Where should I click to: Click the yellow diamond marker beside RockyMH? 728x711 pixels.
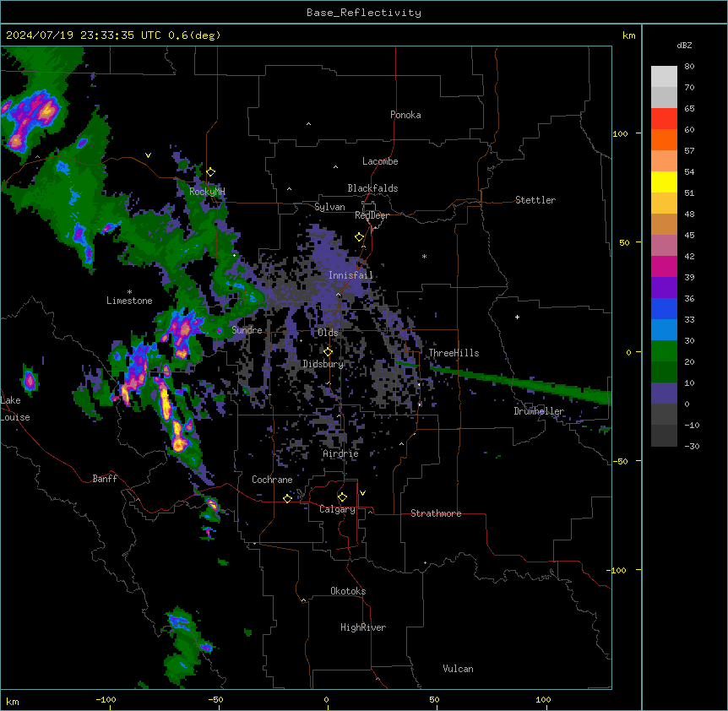pos(211,172)
